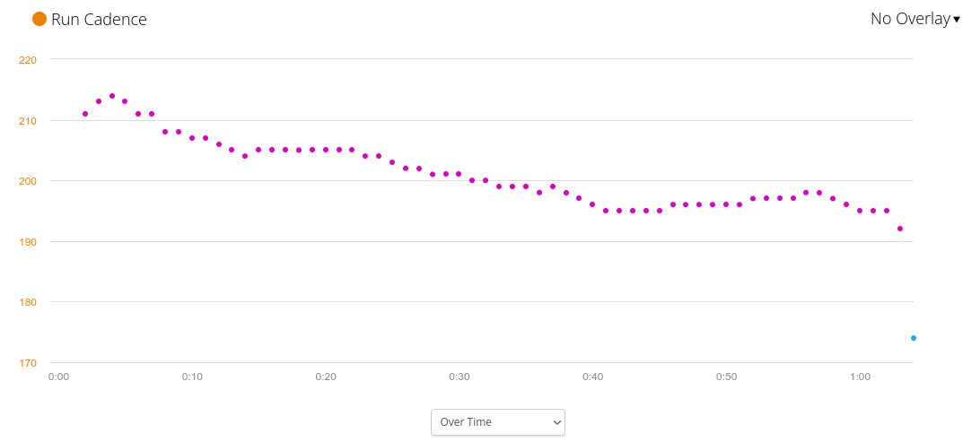This screenshot has height=442, width=980.
Task: Click the 170 cadence axis label
Action: (28, 363)
